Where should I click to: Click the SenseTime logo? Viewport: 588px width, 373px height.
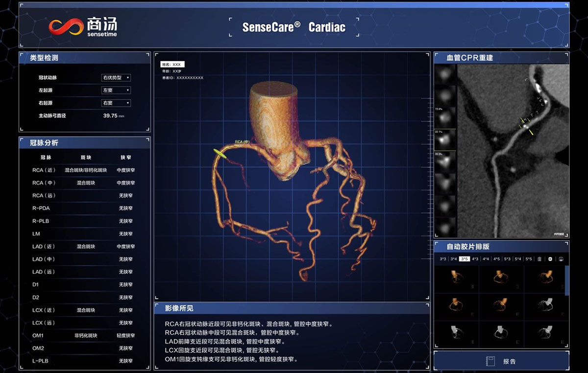point(82,27)
